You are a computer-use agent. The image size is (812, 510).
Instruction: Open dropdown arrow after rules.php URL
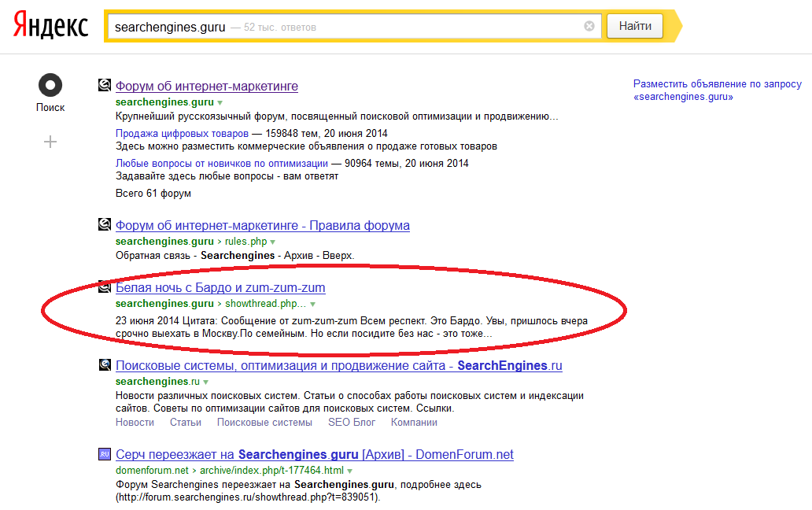click(x=273, y=242)
